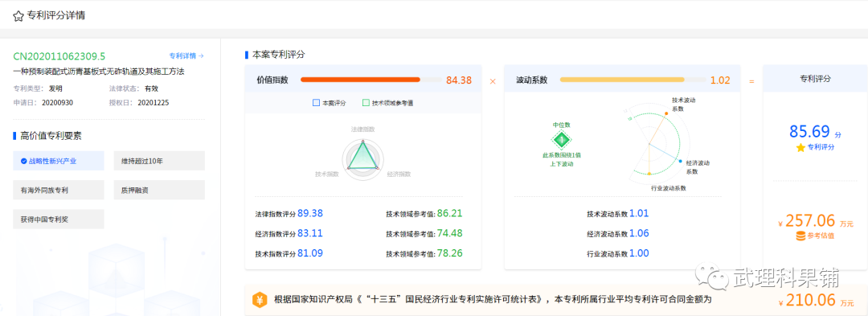The height and width of the screenshot is (316, 868).
Task: Click the 授权日 20201225 value
Action: tap(154, 103)
